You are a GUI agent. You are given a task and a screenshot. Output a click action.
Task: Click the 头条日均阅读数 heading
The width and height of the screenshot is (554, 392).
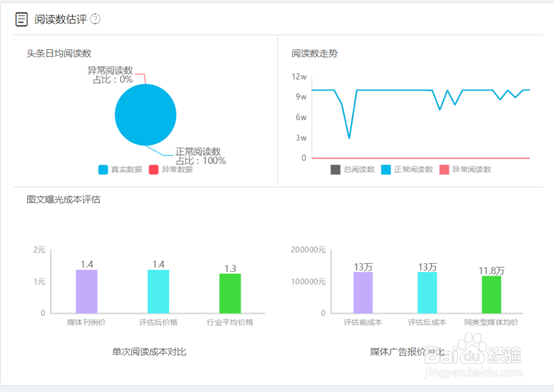click(59, 54)
